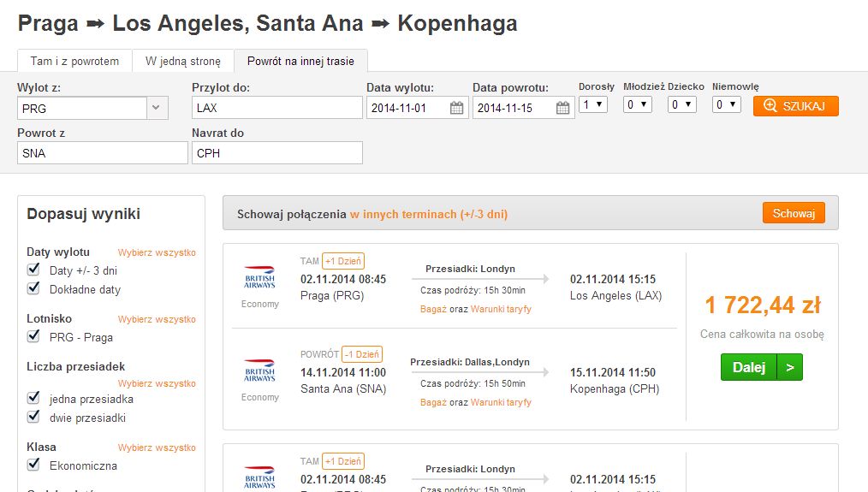Toggle the Dokładne daty checkbox
The image size is (868, 492).
[33, 288]
